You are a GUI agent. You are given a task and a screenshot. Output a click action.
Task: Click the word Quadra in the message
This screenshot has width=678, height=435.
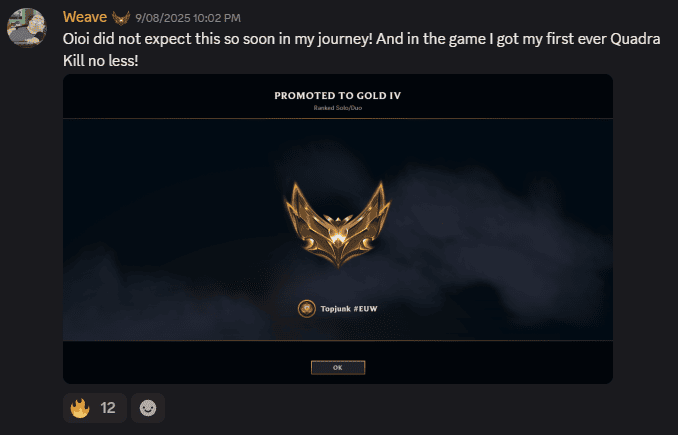(635, 39)
